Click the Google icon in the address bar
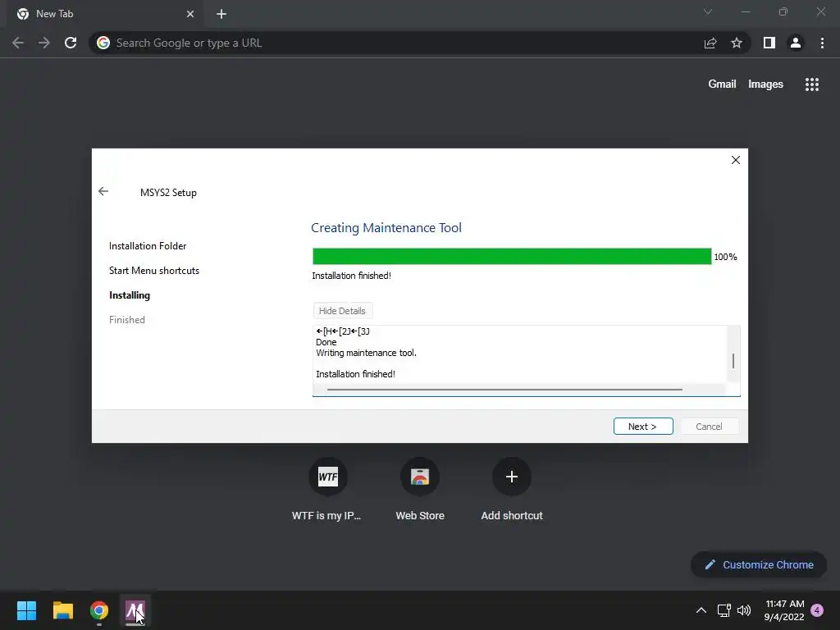The height and width of the screenshot is (630, 840). click(103, 43)
